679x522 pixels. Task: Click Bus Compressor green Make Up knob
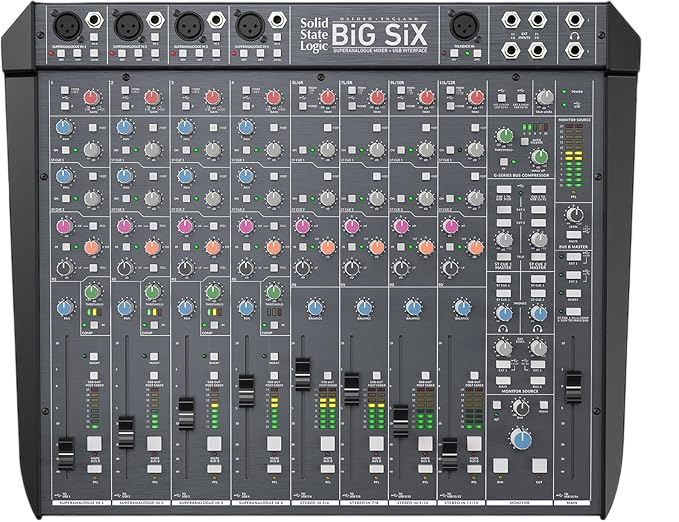539,157
